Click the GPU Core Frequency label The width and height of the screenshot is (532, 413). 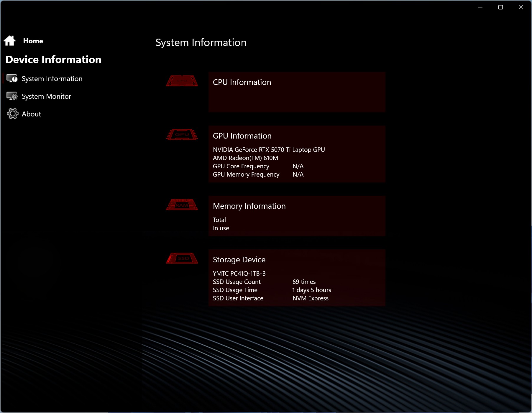tap(241, 166)
